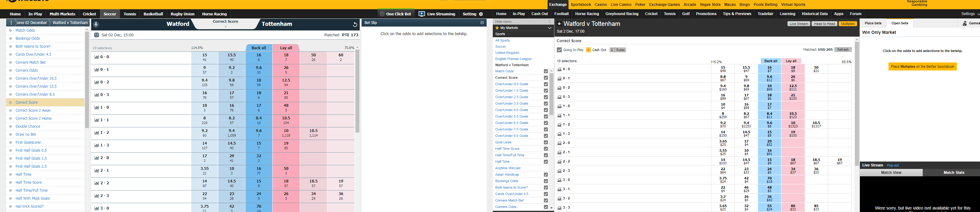Collapse the My Markets section chevron

[x=549, y=28]
